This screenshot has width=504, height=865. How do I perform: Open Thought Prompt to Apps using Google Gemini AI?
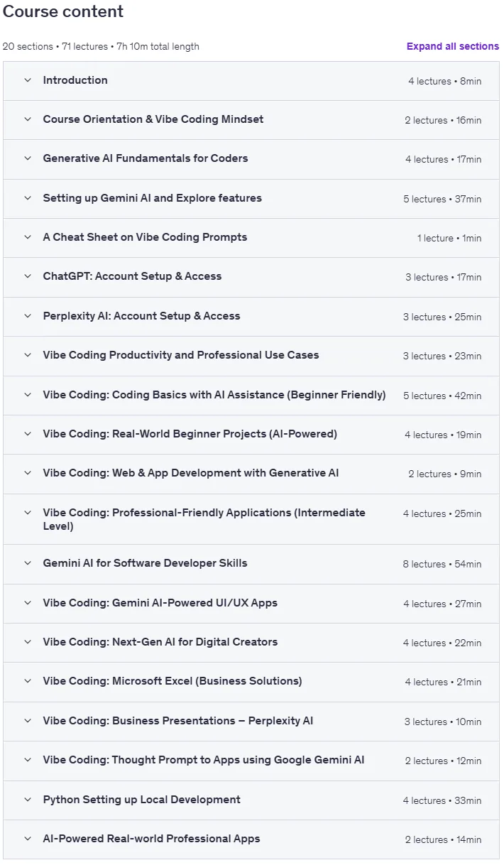pyautogui.click(x=252, y=761)
